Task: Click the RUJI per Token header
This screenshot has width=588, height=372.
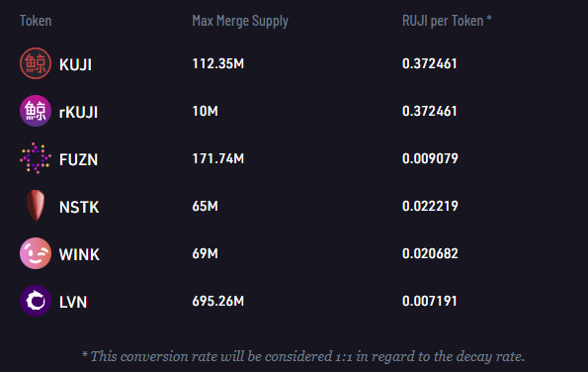Action: [x=447, y=21]
